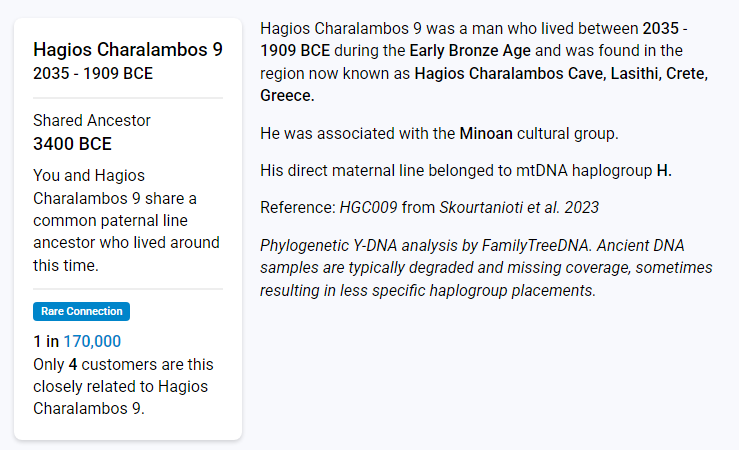Click the Skourtanioti et al. 2023 citation
This screenshot has height=450, width=739.
tap(519, 208)
